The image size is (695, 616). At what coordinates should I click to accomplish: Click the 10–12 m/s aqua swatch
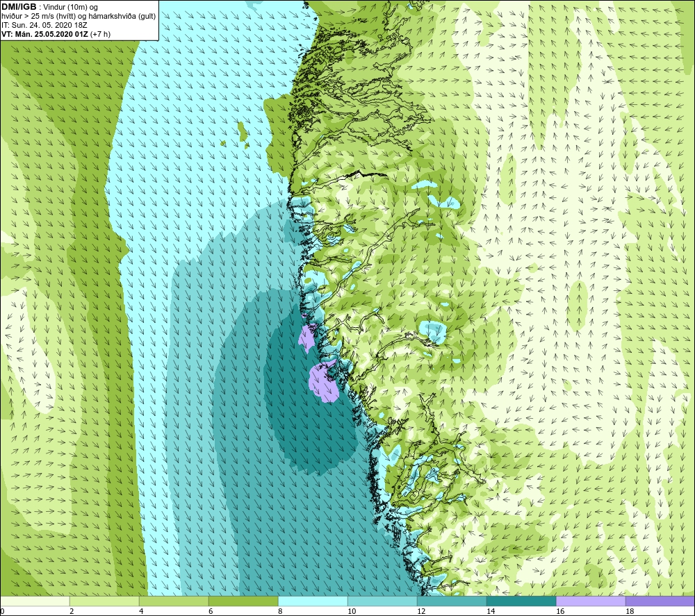click(x=382, y=601)
